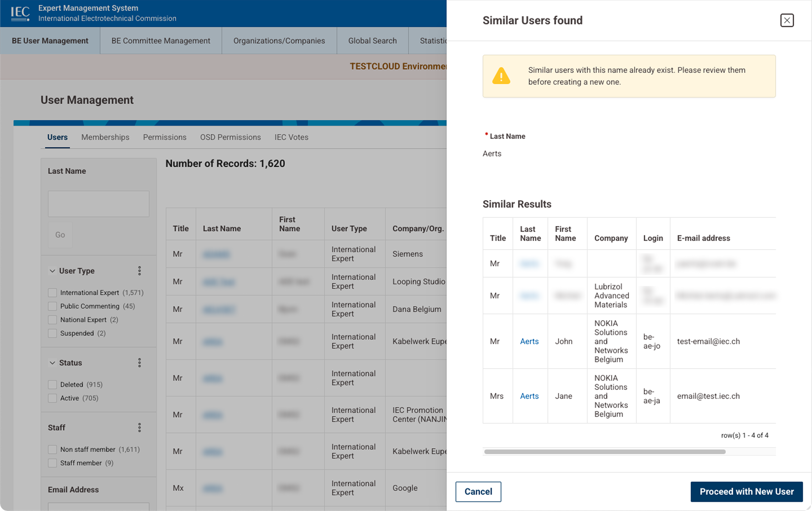Open John Aerts user profile link
Screen dimensions: 812x511
(529, 341)
